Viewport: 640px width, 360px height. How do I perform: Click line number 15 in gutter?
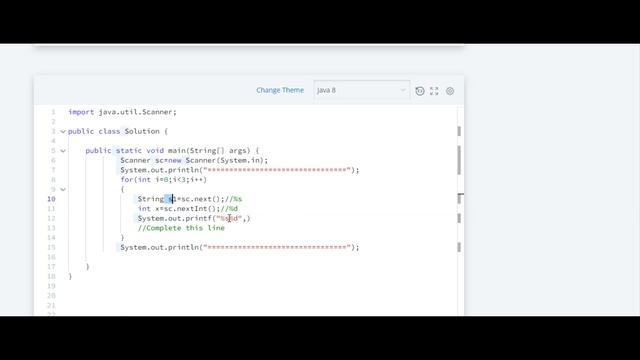(x=51, y=247)
